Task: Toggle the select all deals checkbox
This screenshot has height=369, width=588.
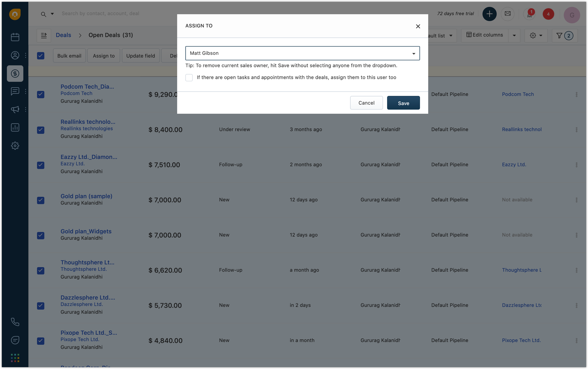Action: click(x=40, y=56)
